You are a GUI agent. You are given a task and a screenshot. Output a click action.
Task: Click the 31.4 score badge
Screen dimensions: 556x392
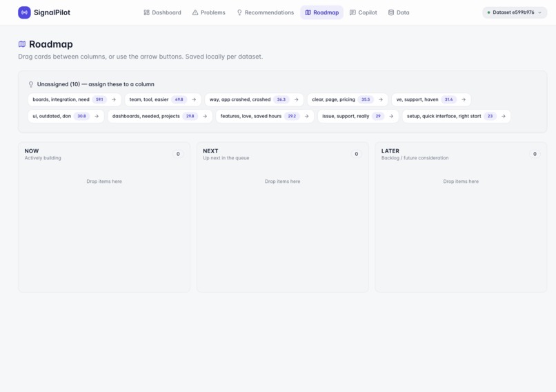tap(449, 99)
